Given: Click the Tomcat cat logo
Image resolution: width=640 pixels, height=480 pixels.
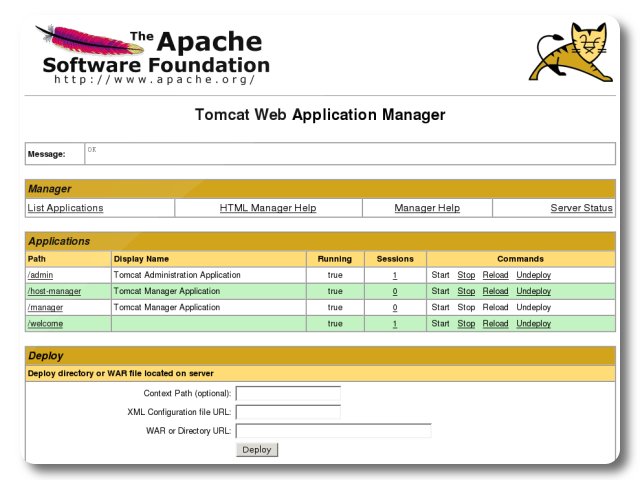Looking at the screenshot, I should pyautogui.click(x=571, y=51).
